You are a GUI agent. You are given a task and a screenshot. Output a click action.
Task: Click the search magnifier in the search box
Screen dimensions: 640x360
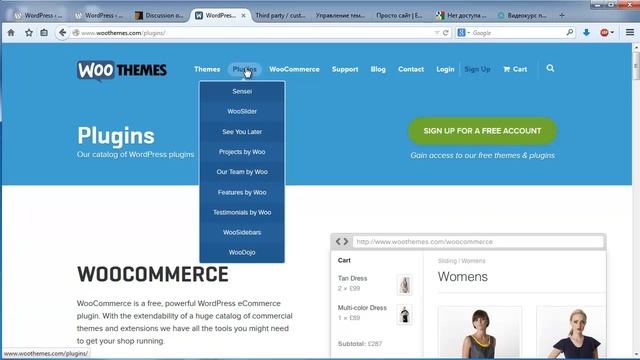pyautogui.click(x=570, y=32)
